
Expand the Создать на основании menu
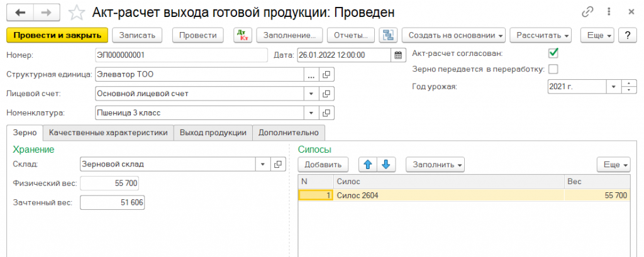[x=453, y=35]
